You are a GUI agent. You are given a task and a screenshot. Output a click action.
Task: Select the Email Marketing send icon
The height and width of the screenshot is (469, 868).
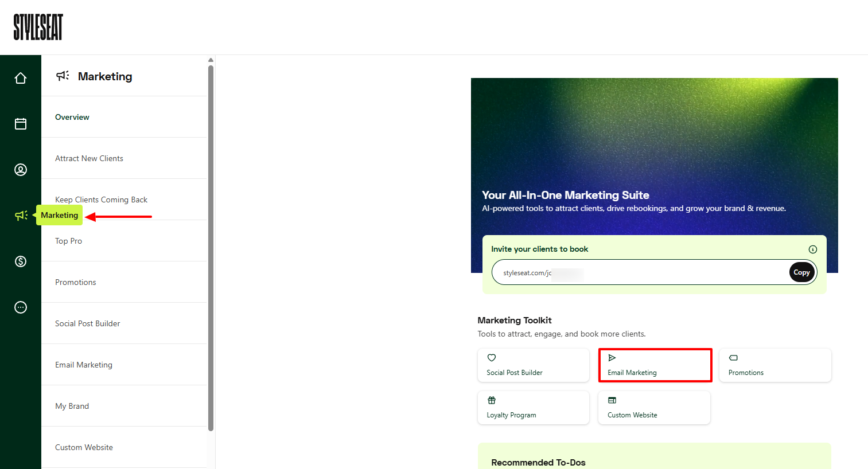613,357
